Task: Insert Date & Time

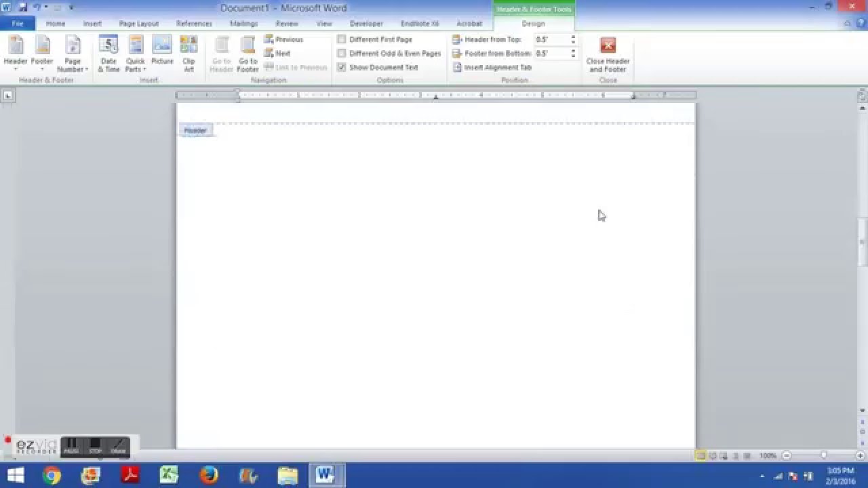Action: [108, 54]
